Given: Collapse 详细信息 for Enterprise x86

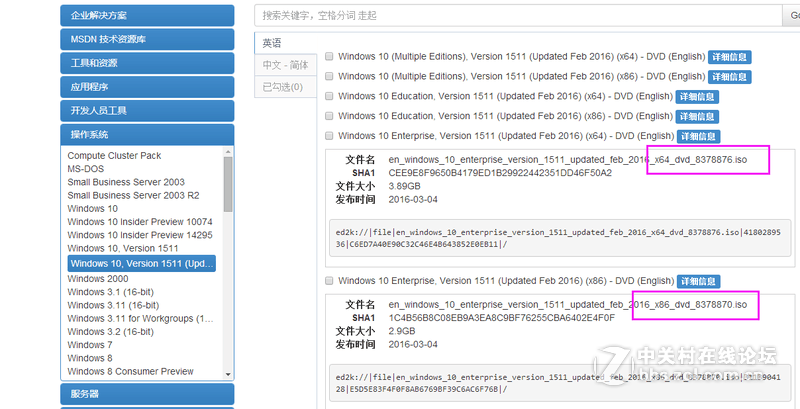Looking at the screenshot, I should [x=698, y=281].
